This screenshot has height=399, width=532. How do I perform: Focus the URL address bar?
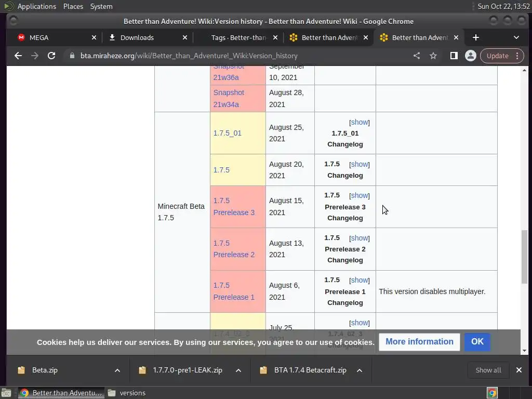click(237, 56)
